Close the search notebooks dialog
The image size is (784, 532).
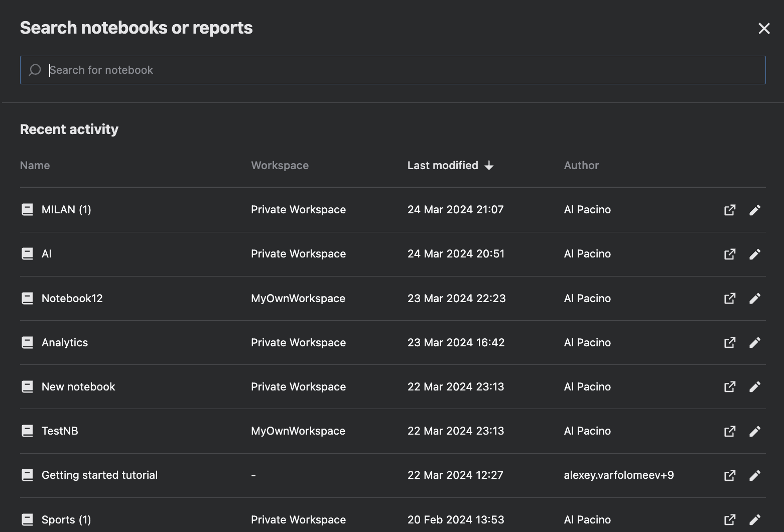(x=763, y=28)
